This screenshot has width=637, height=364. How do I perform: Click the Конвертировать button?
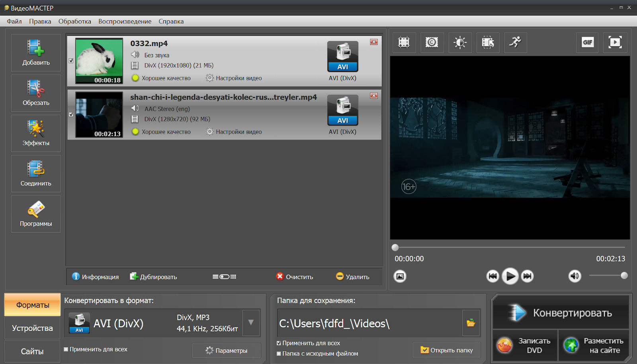[x=561, y=313]
